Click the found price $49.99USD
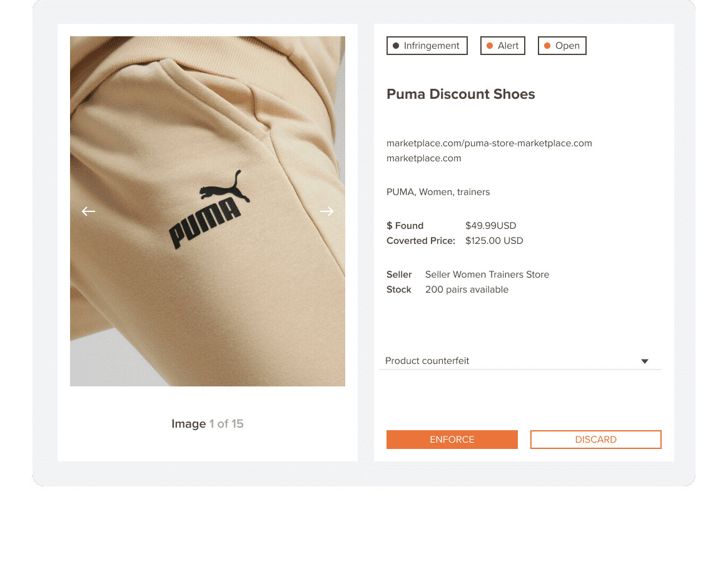728x569 pixels. [x=491, y=226]
